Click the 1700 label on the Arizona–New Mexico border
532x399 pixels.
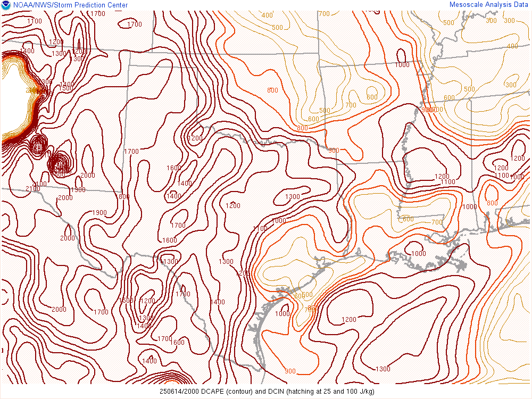point(131,152)
